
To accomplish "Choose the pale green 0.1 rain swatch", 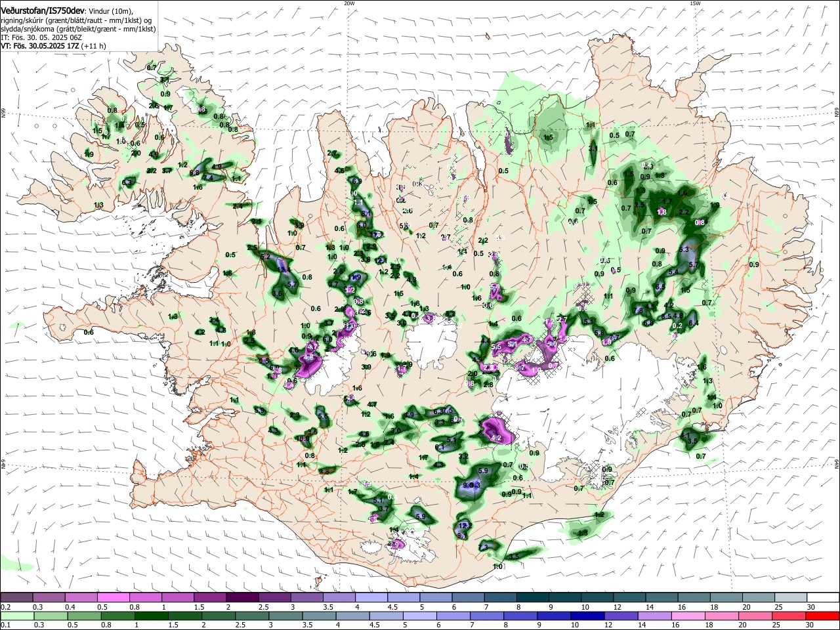I will pos(16,616).
